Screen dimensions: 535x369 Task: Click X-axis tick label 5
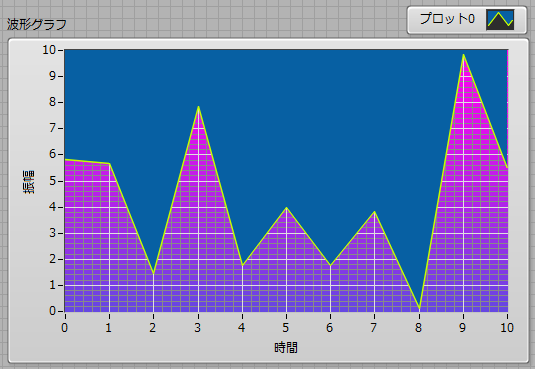tap(286, 328)
